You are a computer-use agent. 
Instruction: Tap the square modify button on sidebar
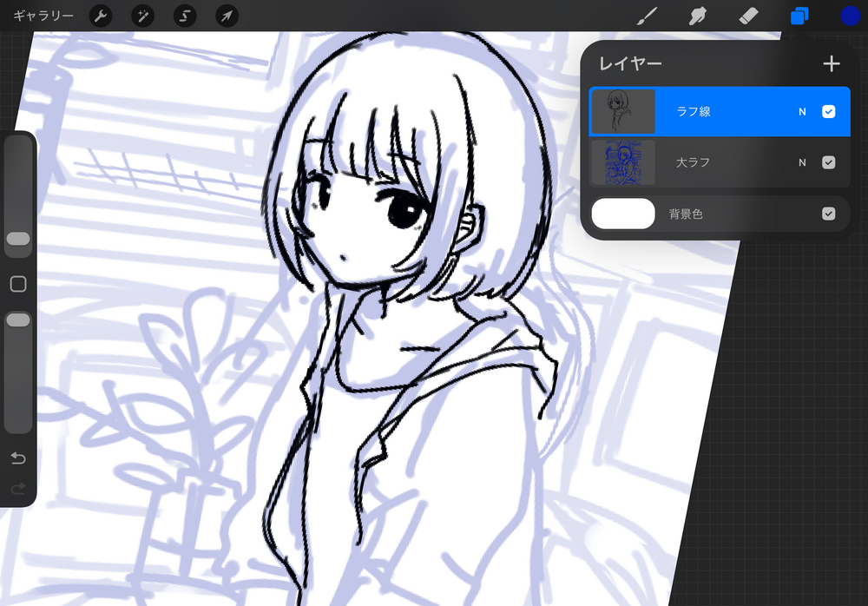[x=17, y=284]
